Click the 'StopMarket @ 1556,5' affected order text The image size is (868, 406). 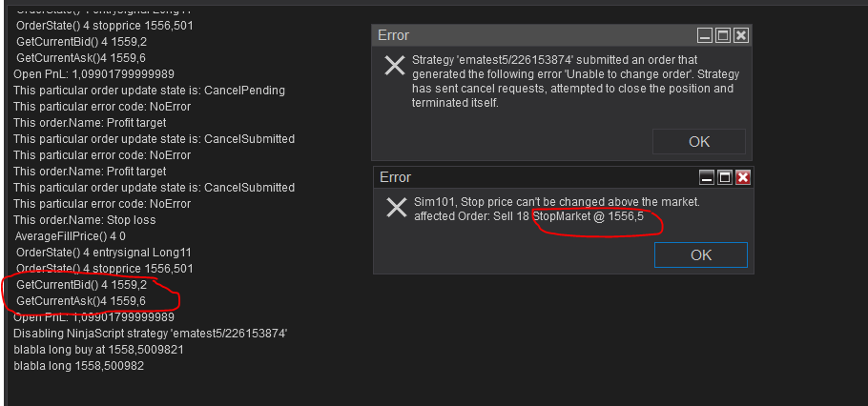(x=588, y=216)
